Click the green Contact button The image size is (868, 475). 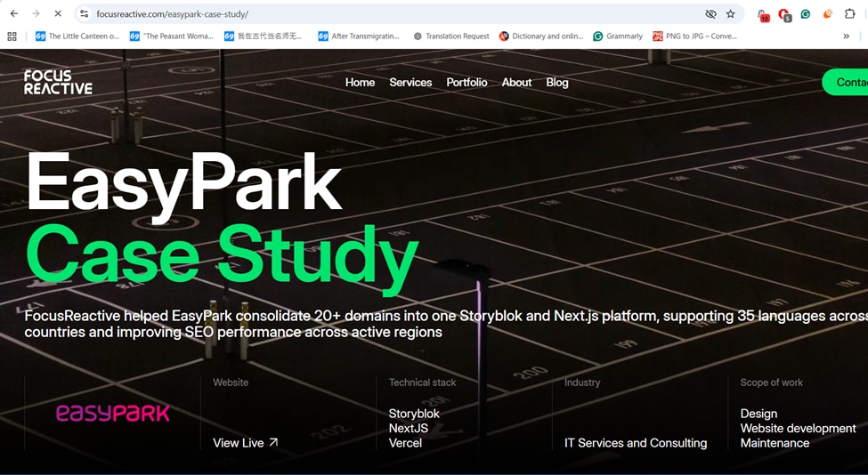(x=846, y=82)
